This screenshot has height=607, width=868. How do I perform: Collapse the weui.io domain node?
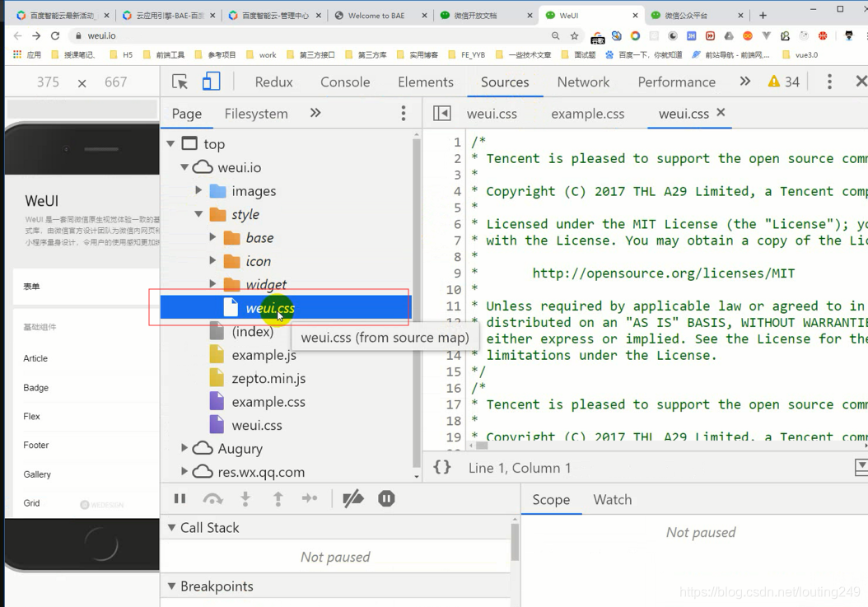(x=184, y=167)
